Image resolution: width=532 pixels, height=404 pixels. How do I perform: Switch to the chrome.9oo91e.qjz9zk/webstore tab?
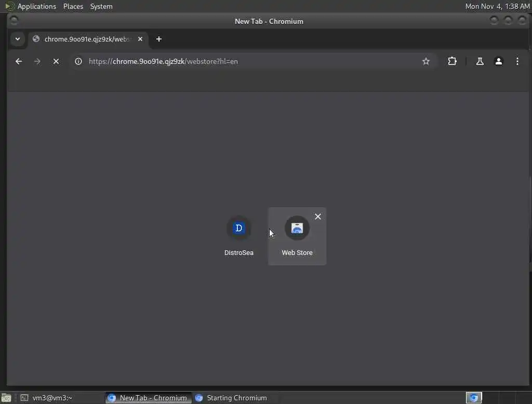tap(88, 39)
